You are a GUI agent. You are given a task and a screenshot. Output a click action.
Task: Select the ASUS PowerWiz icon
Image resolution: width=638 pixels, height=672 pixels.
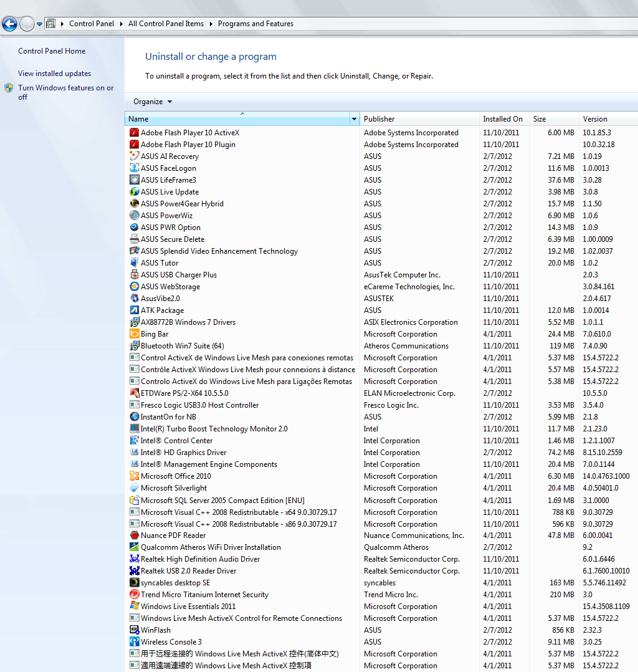click(135, 215)
